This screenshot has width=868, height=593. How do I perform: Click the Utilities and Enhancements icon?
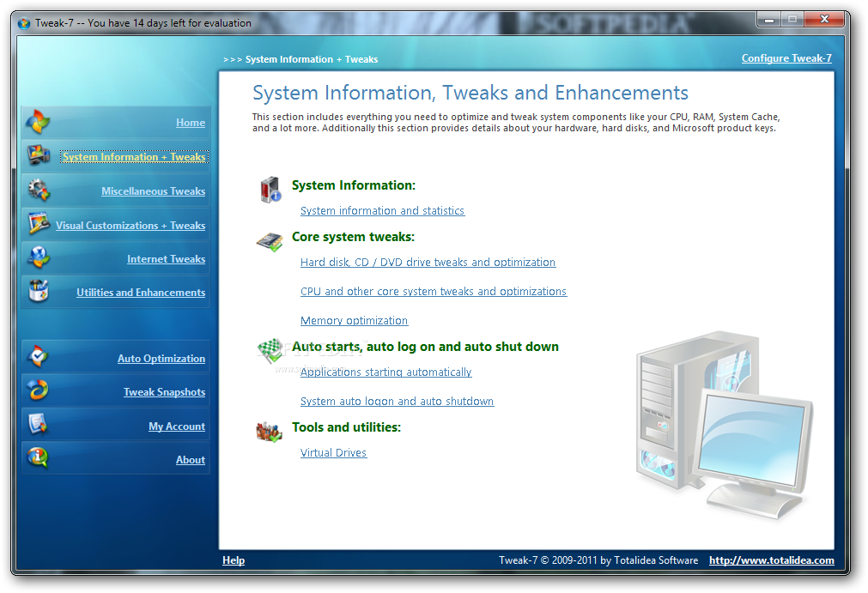[x=39, y=290]
